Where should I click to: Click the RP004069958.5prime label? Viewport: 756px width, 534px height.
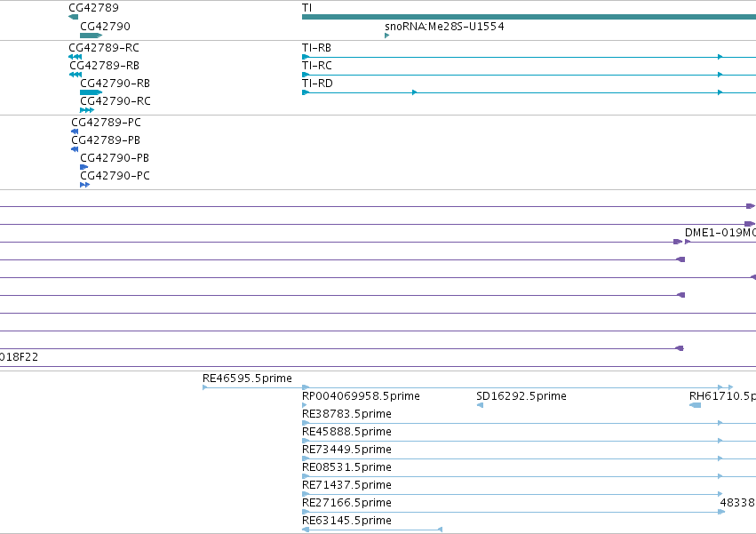point(361,396)
